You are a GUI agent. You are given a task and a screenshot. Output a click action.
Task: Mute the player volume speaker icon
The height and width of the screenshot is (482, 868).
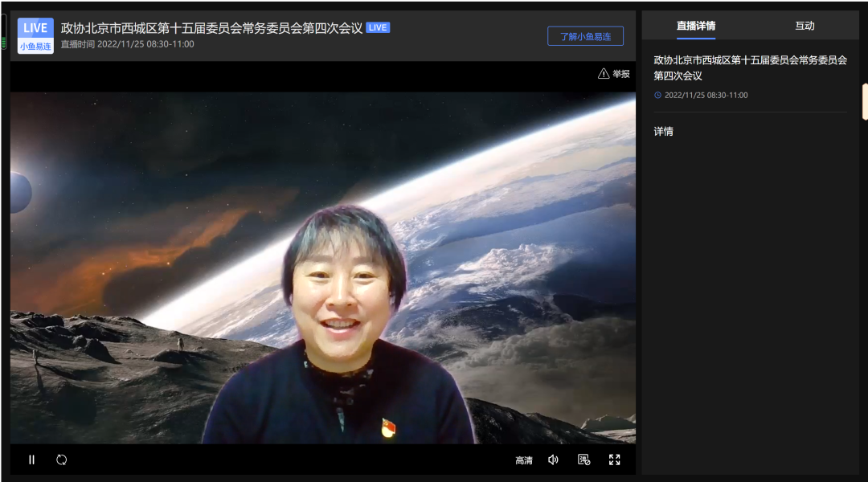click(553, 460)
